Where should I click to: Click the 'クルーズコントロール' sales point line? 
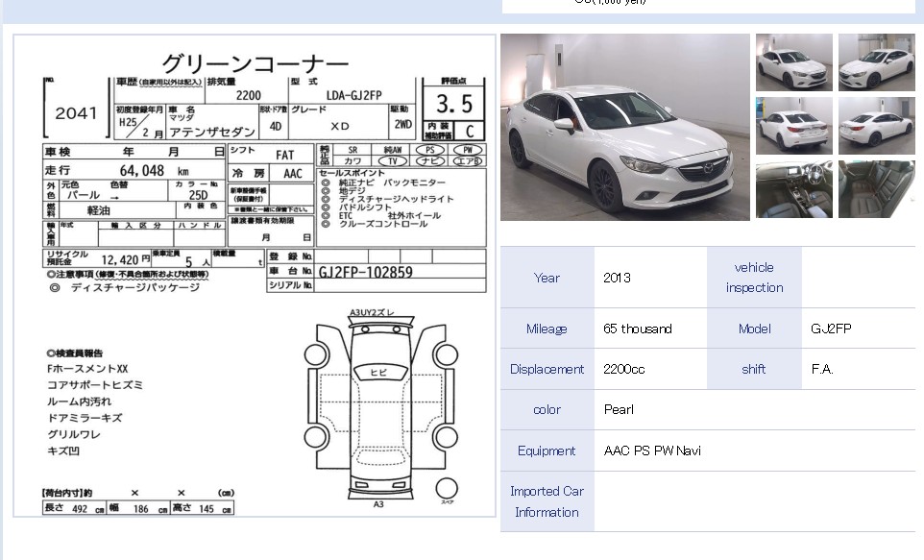coord(383,224)
